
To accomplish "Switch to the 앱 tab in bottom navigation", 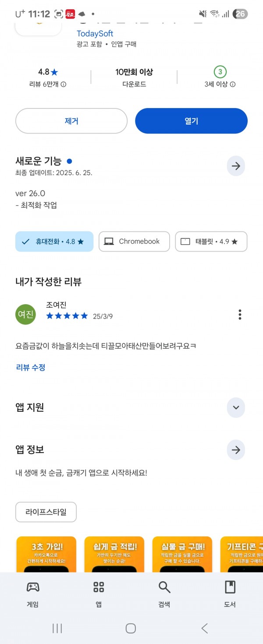I will [x=99, y=594].
